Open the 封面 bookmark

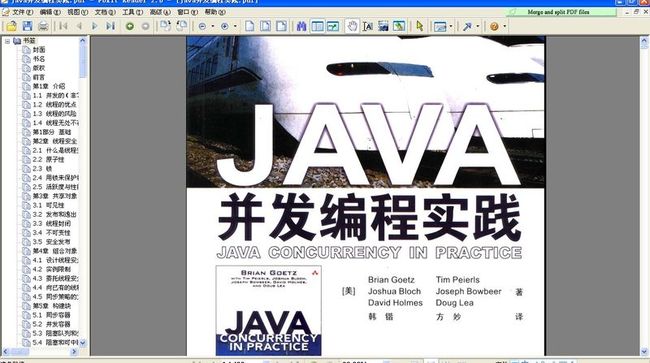(39, 50)
